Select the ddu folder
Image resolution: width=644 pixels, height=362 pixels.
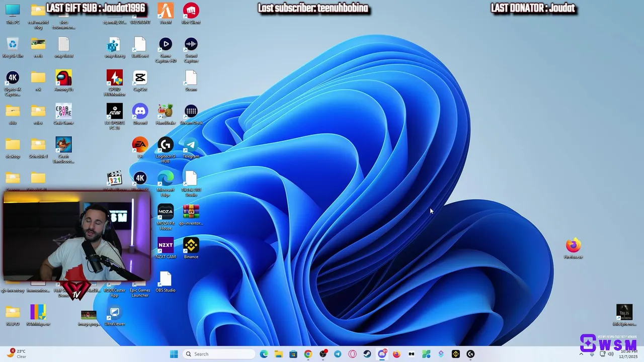pos(13,115)
